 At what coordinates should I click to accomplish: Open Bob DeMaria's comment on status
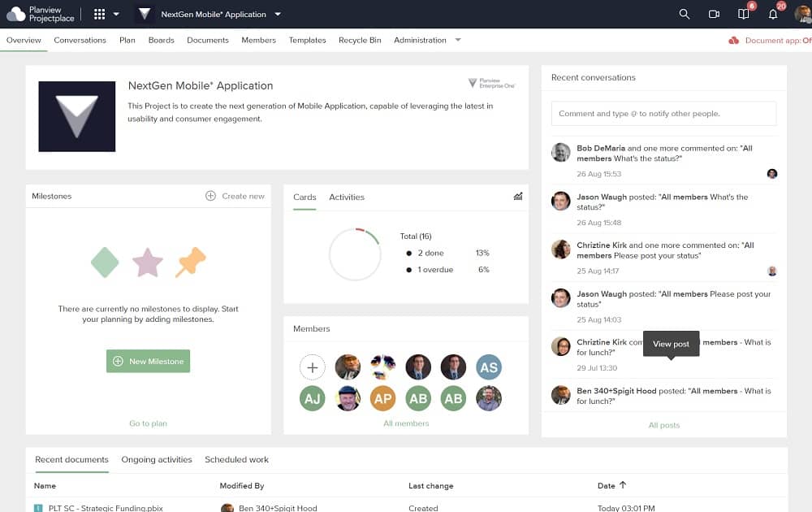[x=664, y=154]
